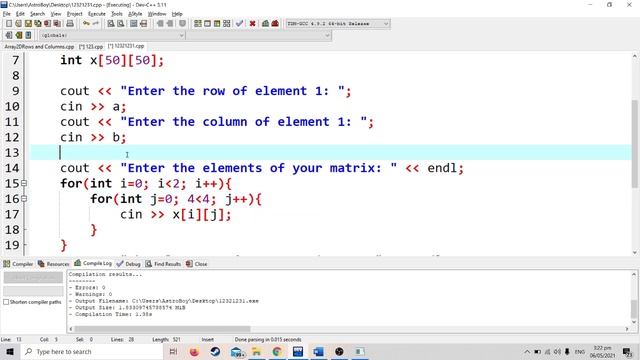Open the Edit menu
This screenshot has width=640, height=360.
[20, 14]
